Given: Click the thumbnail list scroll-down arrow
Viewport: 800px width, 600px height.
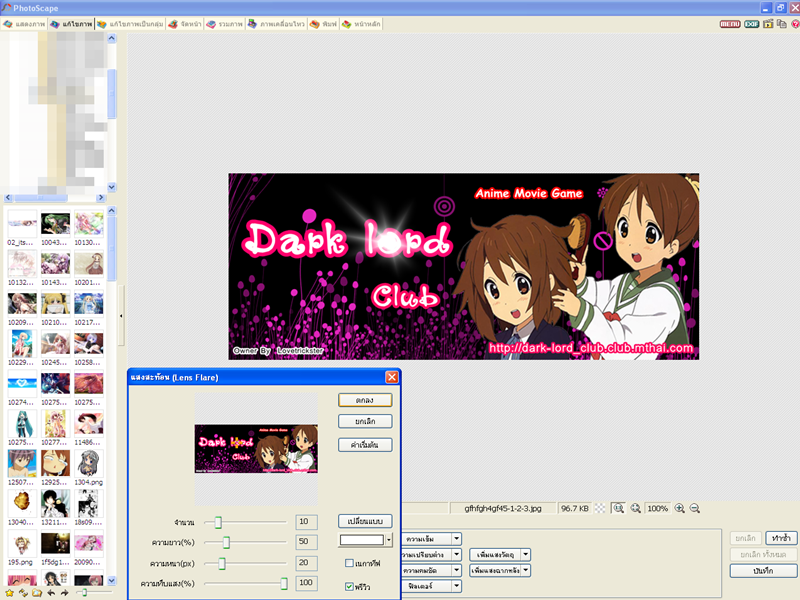Looking at the screenshot, I should click(112, 581).
